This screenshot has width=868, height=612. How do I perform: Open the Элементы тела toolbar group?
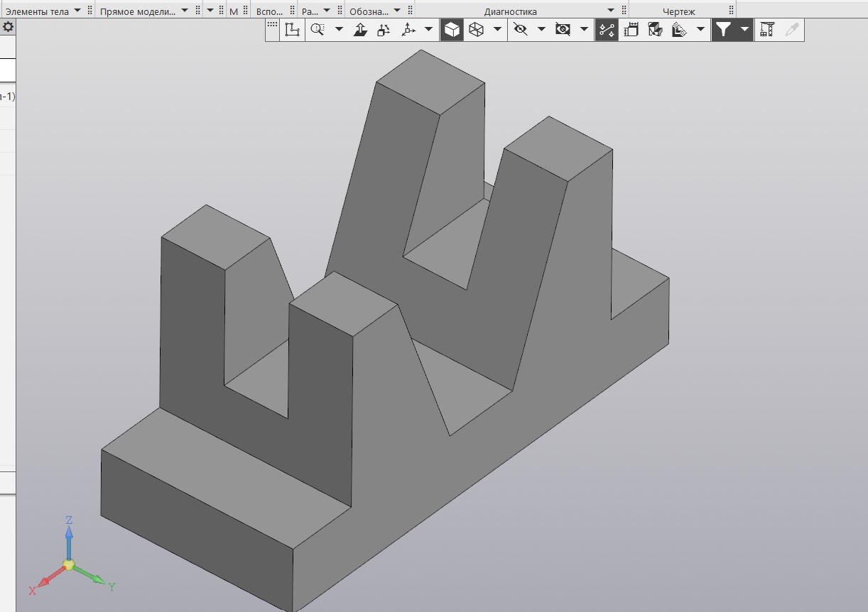point(37,11)
